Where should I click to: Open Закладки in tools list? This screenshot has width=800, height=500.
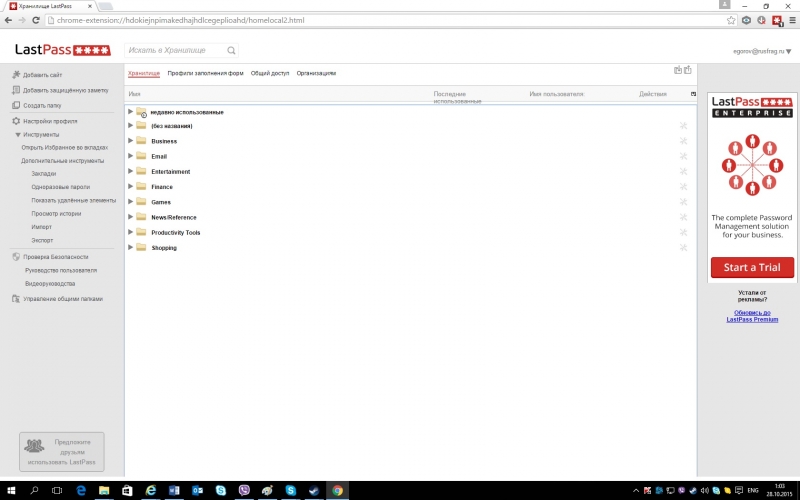point(44,173)
